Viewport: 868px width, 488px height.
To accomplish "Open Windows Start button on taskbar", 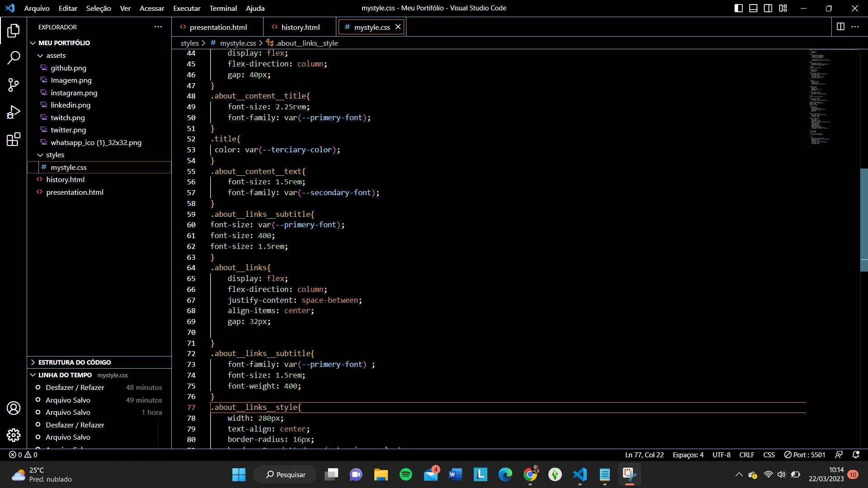I will tap(239, 474).
